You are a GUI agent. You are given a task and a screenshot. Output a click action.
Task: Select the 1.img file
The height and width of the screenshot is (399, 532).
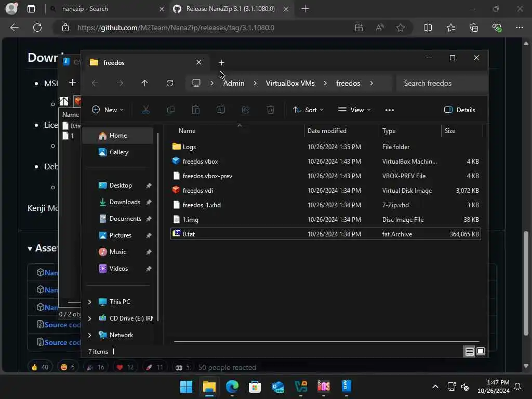tap(326, 220)
